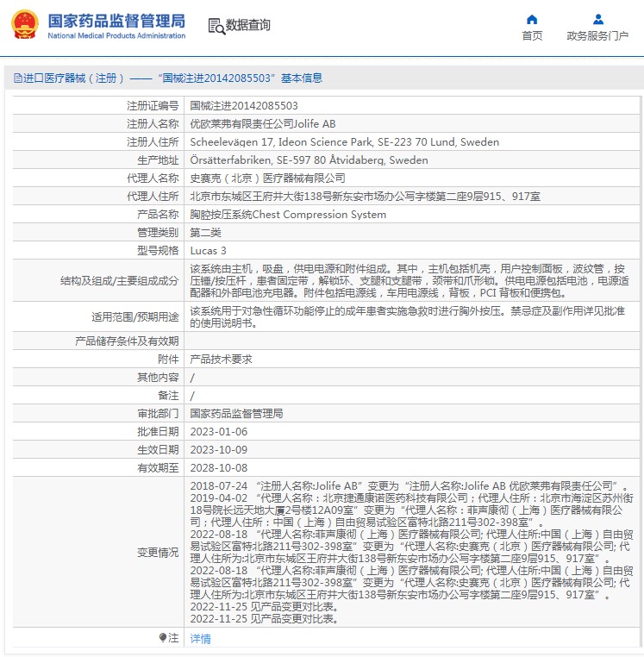The width and height of the screenshot is (644, 657).
Task: Select effective date 2023-10-09
Action: point(219,449)
